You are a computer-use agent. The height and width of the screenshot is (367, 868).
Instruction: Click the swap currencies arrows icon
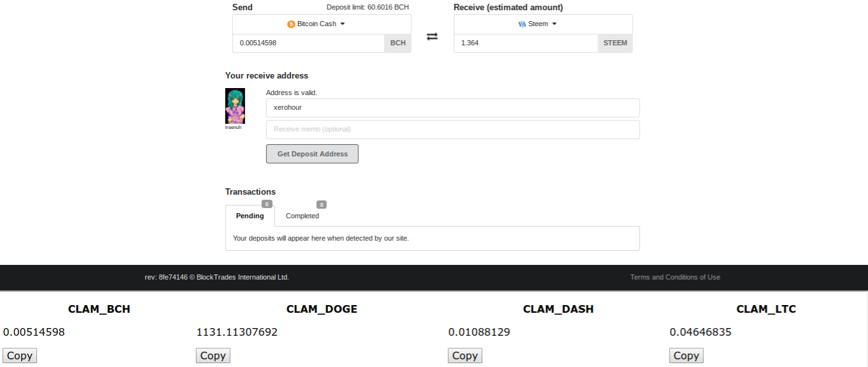(x=432, y=36)
